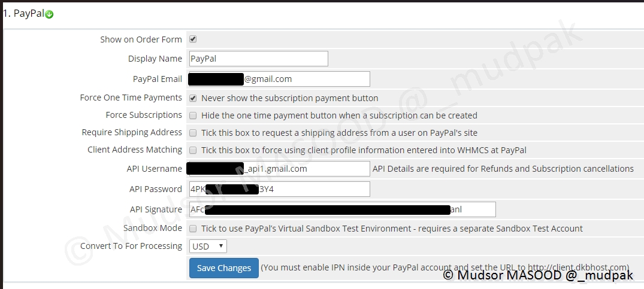Toggle the Force One Time Payments checkbox

[193, 98]
